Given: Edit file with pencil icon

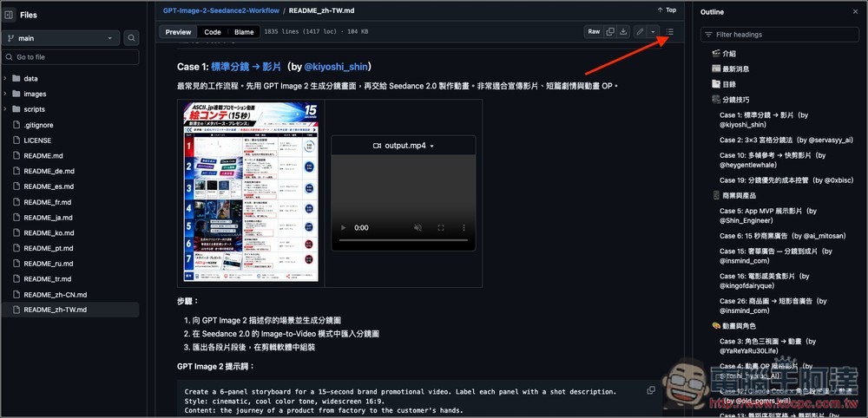Looking at the screenshot, I should pos(640,32).
